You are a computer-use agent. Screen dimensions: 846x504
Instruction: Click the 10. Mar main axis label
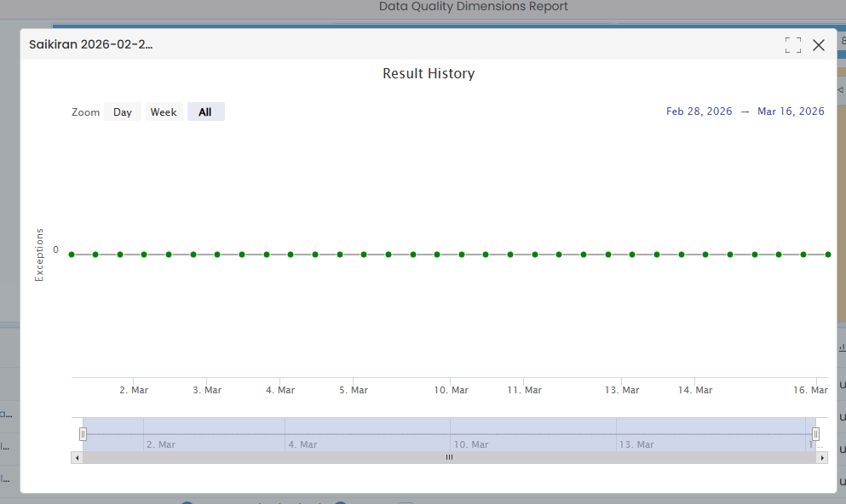click(x=451, y=390)
